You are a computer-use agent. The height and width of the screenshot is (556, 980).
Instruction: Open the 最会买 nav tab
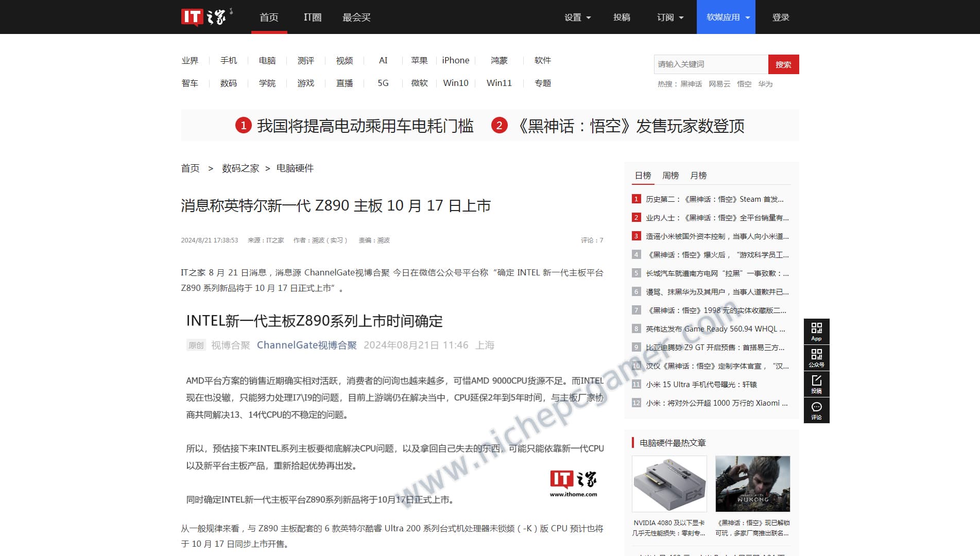coord(356,17)
